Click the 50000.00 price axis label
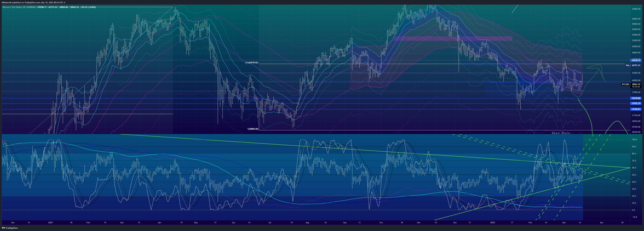 pos(636,46)
